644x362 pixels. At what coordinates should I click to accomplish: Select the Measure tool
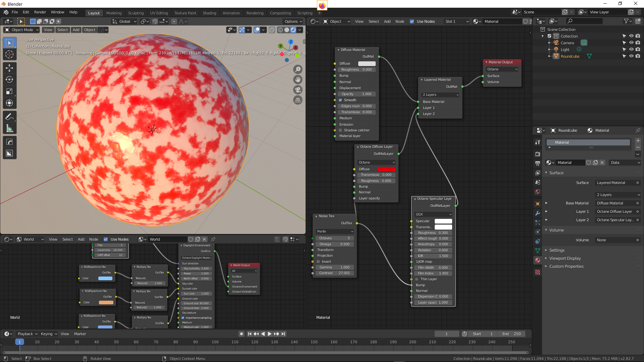[9, 128]
